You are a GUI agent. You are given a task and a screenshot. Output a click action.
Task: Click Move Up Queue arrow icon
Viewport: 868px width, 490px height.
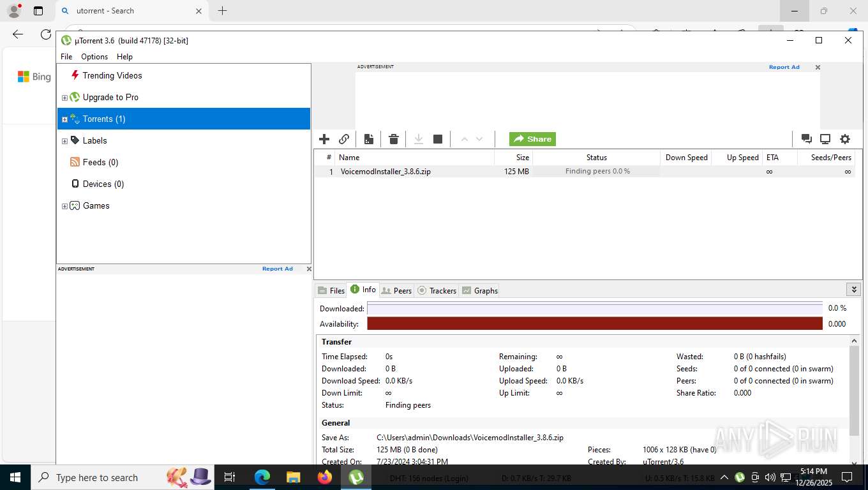tap(465, 139)
